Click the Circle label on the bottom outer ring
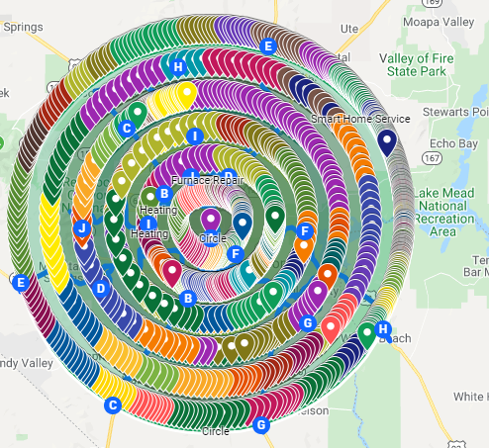This screenshot has height=448, width=489. coord(216,431)
